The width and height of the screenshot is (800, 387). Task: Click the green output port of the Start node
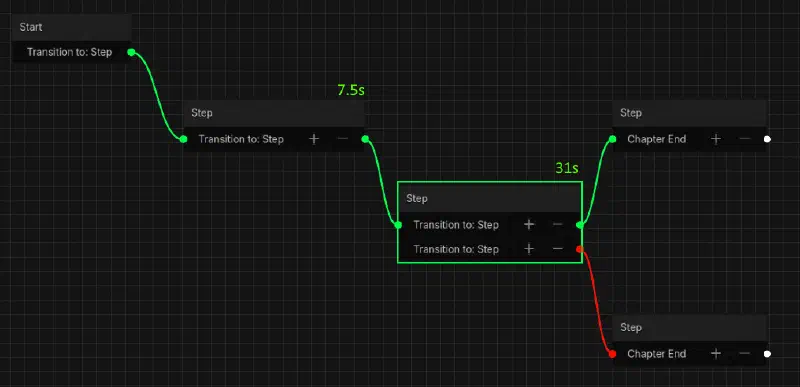[x=131, y=52]
